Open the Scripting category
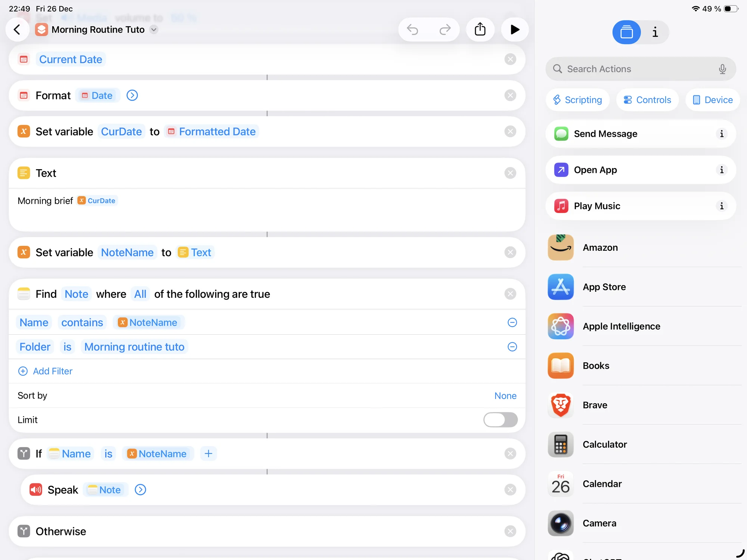Image resolution: width=747 pixels, height=560 pixels. pos(577,100)
